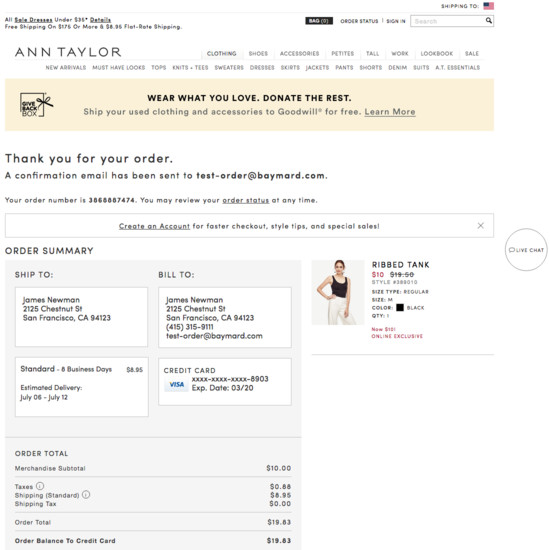The width and height of the screenshot is (550, 550).
Task: Click the Create an Account link
Action: click(154, 226)
